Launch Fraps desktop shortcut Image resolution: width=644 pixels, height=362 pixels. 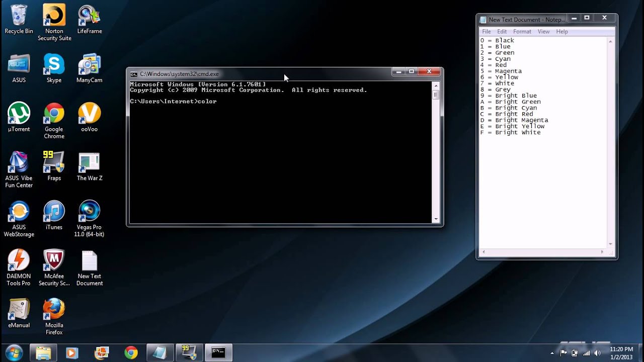pyautogui.click(x=54, y=166)
